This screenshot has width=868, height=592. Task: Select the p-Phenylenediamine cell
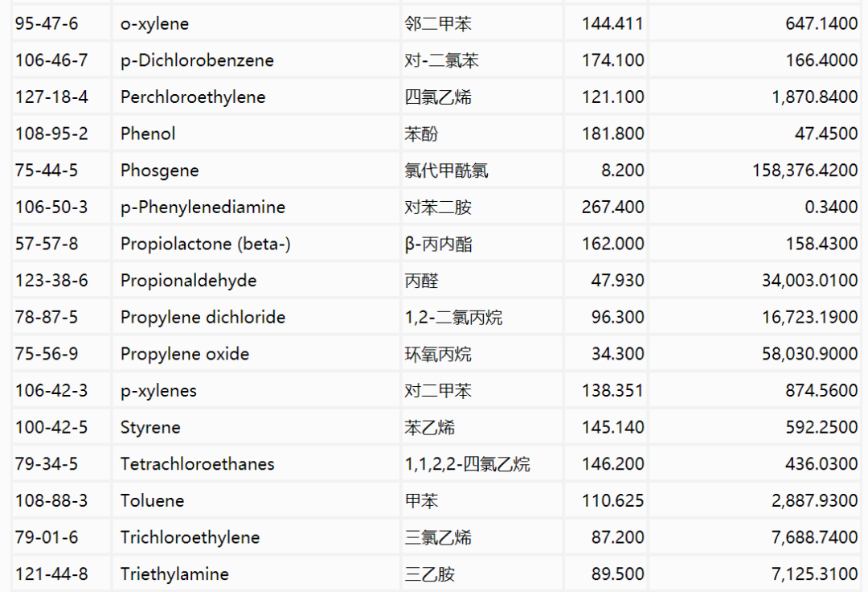pos(203,208)
